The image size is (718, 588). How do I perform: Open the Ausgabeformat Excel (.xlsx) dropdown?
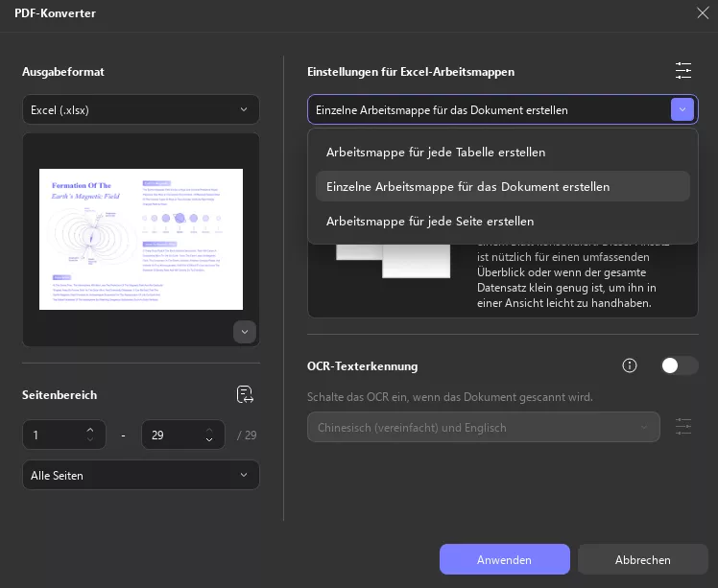[x=141, y=109]
